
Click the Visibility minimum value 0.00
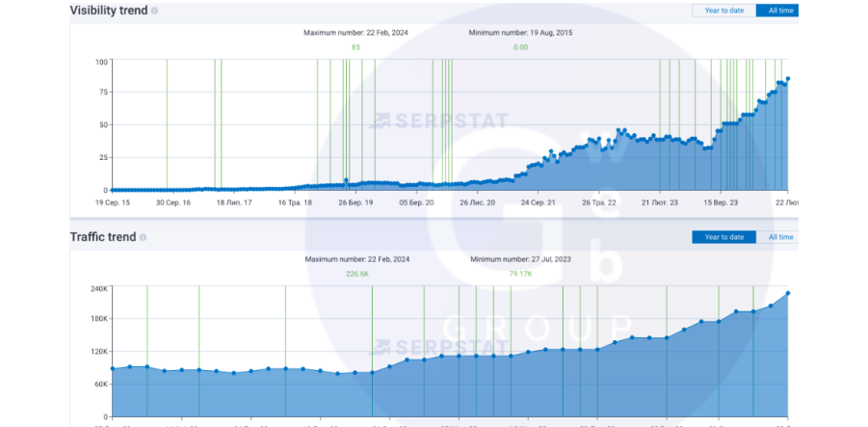pos(520,47)
